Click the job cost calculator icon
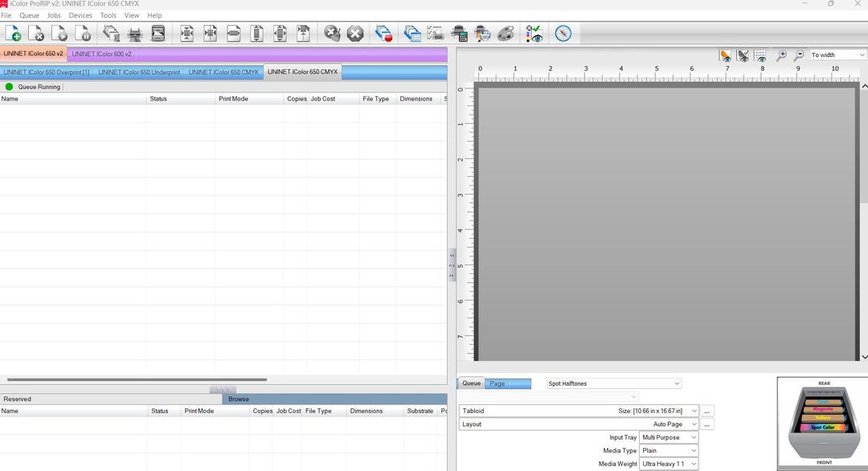 pyautogui.click(x=460, y=33)
